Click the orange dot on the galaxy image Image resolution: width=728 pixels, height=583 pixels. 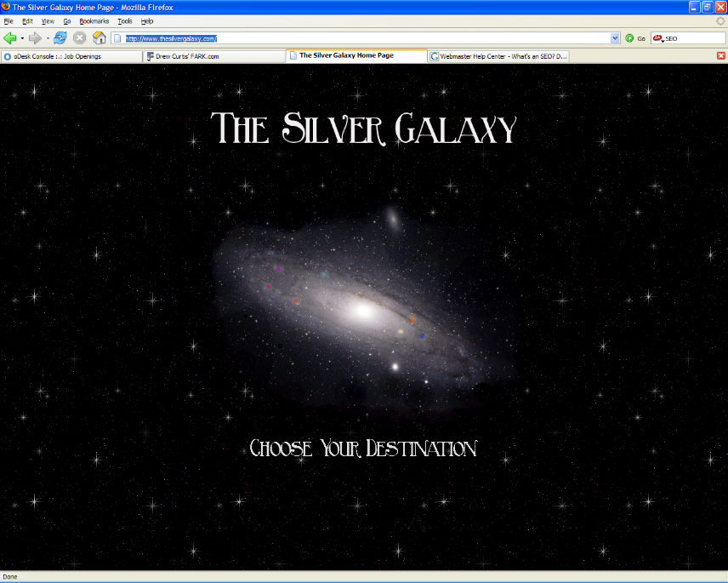coord(412,320)
